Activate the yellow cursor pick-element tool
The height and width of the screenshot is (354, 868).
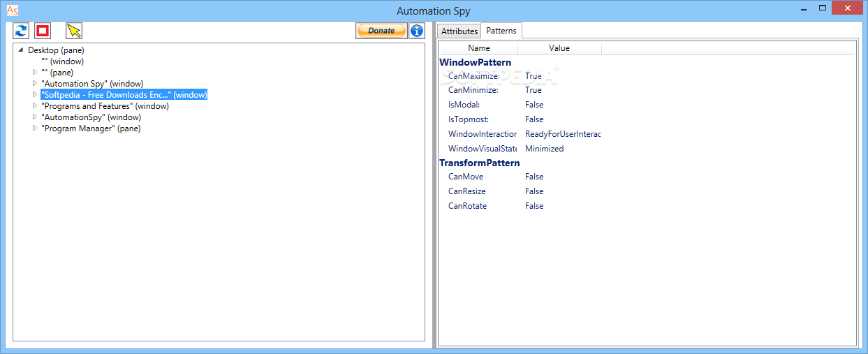tap(74, 31)
